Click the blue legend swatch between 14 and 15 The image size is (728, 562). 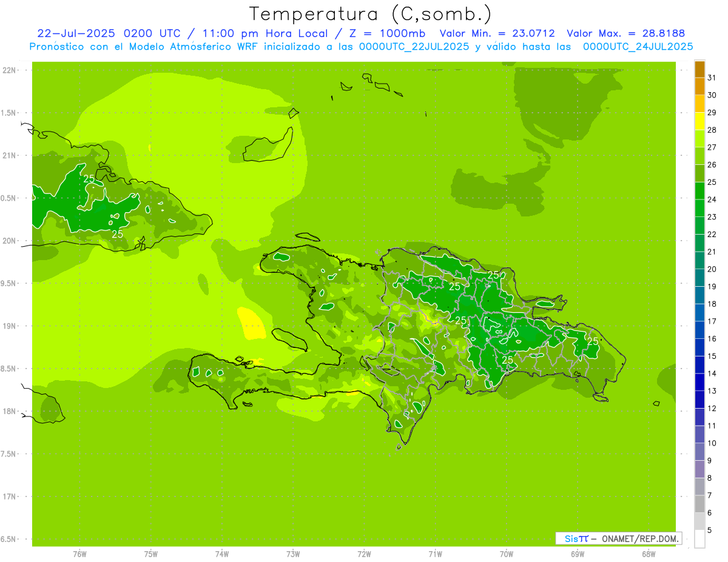(x=699, y=365)
